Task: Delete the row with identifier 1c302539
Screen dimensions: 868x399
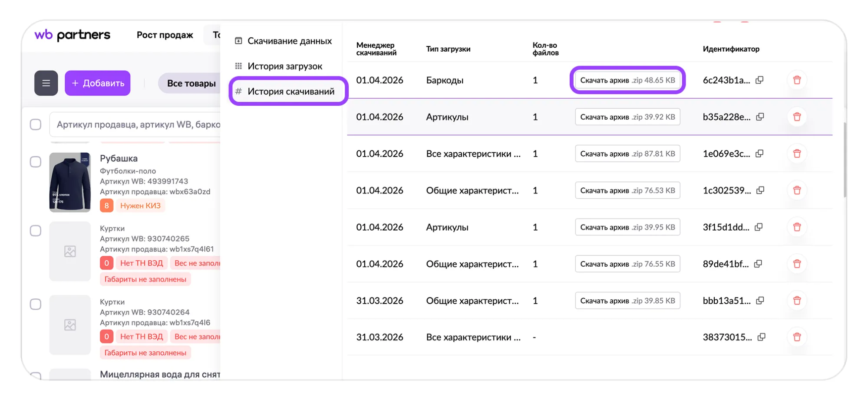Action: (x=797, y=190)
